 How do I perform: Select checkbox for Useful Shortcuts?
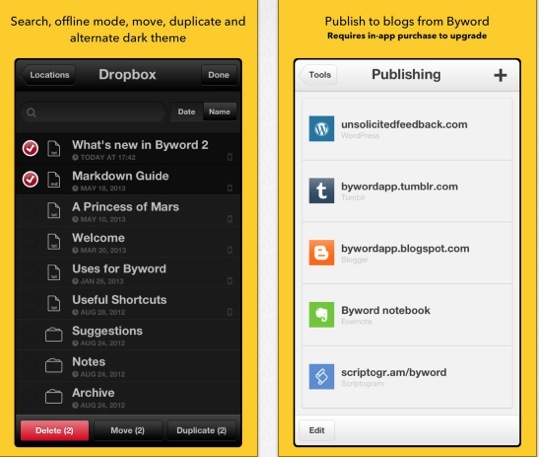(30, 303)
